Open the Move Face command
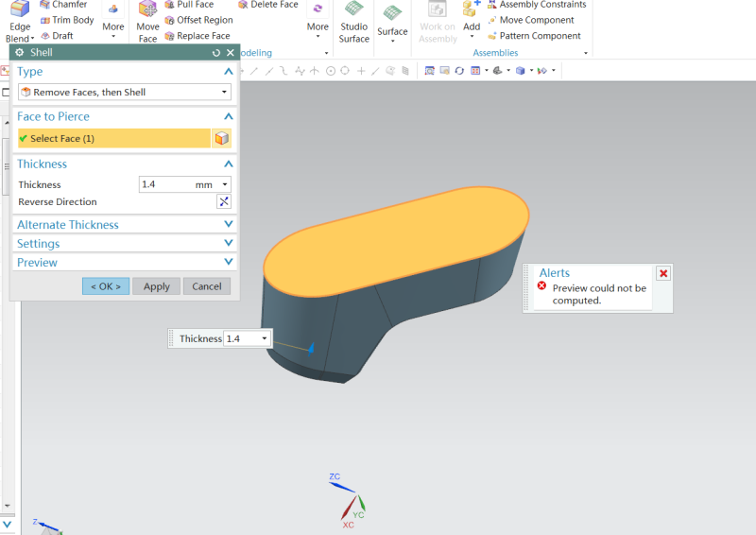 tap(147, 22)
